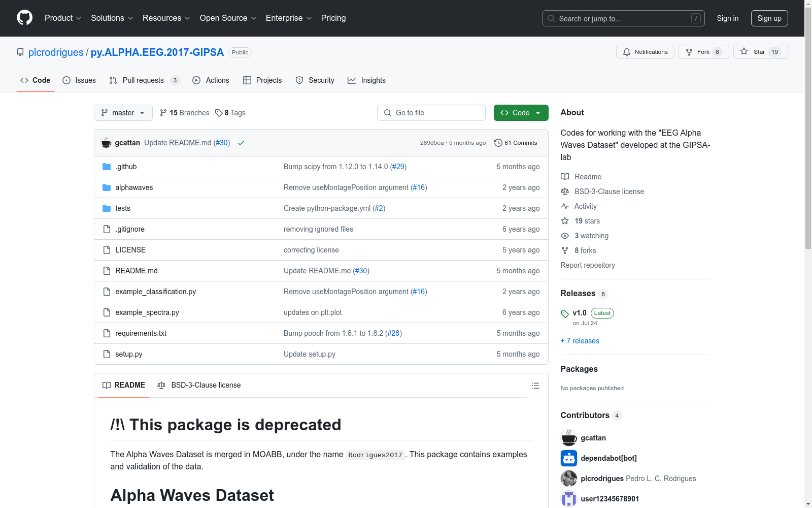812x508 pixels.
Task: Click the alphawaves folder icon
Action: 107,187
